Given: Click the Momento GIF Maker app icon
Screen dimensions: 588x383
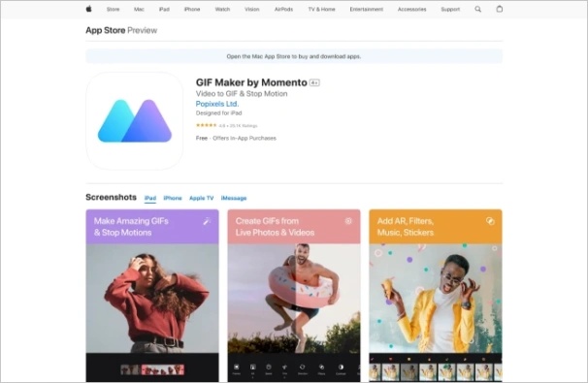Looking at the screenshot, I should point(135,121).
